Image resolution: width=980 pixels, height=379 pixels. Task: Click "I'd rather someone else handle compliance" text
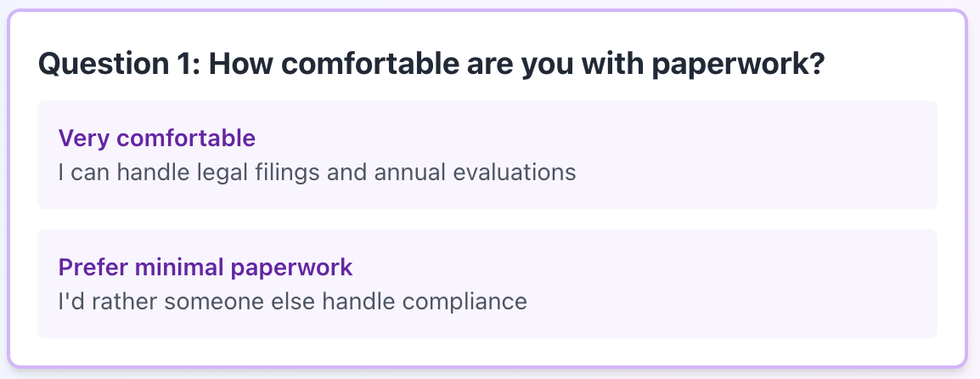coord(292,302)
